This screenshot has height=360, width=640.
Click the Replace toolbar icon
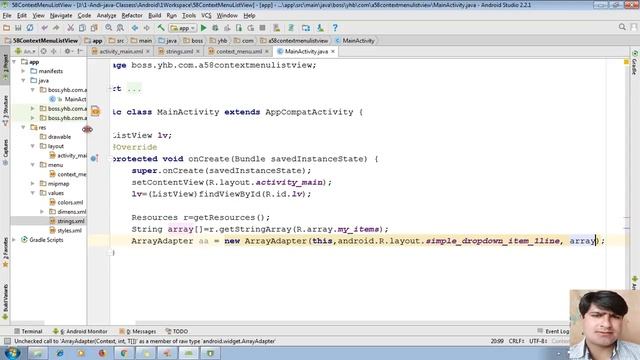coord(120,28)
